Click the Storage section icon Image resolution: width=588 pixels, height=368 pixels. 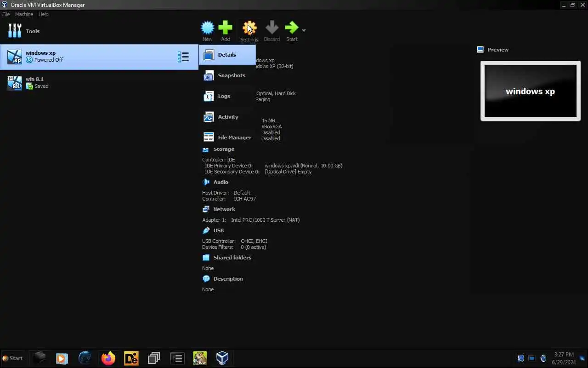coord(206,149)
